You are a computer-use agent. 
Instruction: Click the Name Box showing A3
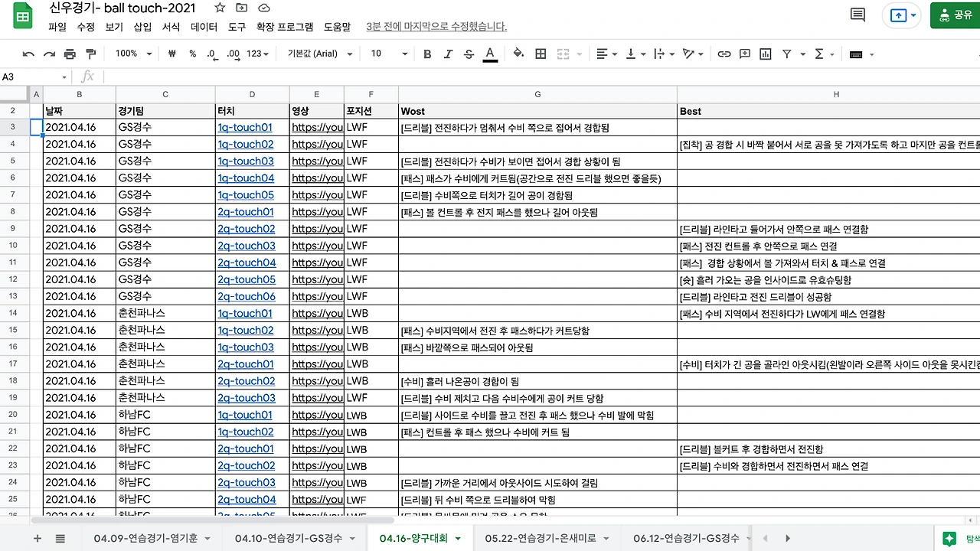coord(34,77)
